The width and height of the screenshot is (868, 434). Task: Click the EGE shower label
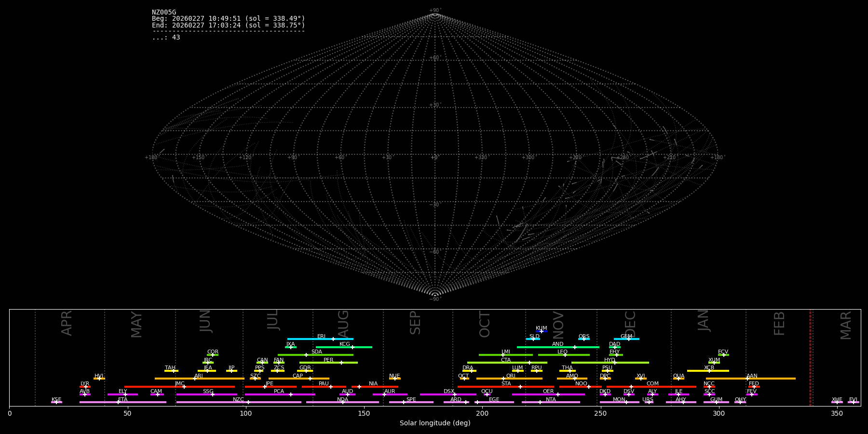[x=494, y=400]
